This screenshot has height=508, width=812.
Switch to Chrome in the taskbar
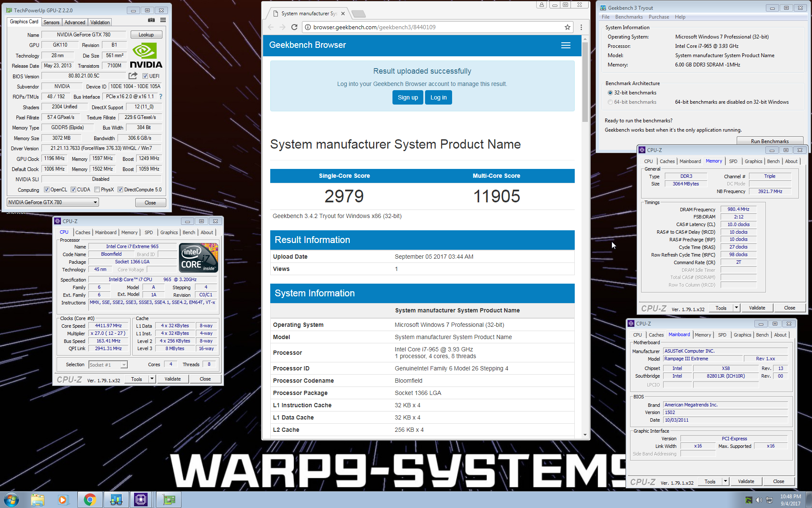point(89,500)
